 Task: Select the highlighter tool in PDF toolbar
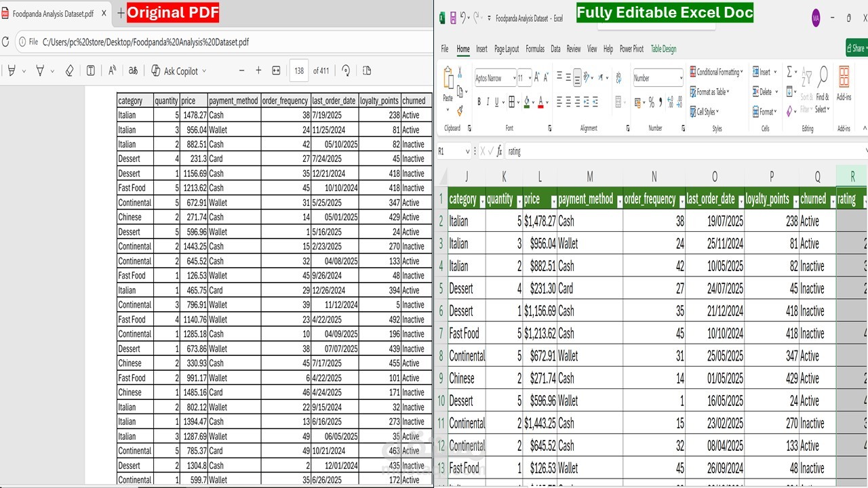12,70
